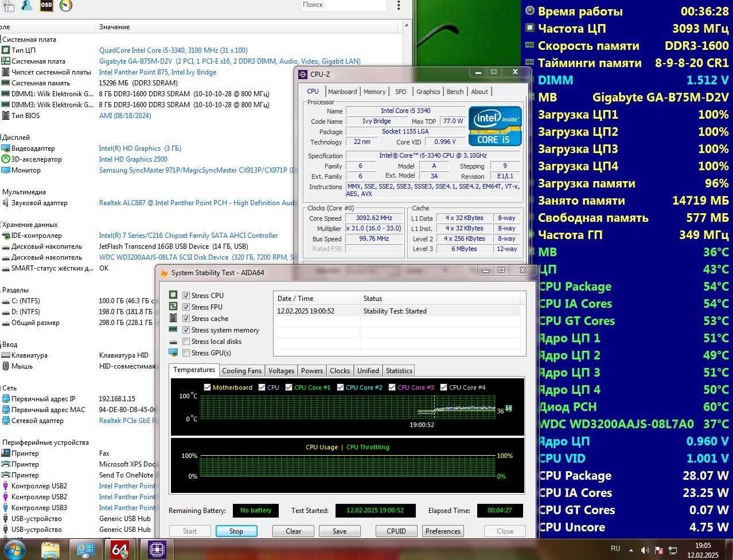Click the Stress GPU(s) monitor icon
The image size is (733, 560).
point(173,353)
